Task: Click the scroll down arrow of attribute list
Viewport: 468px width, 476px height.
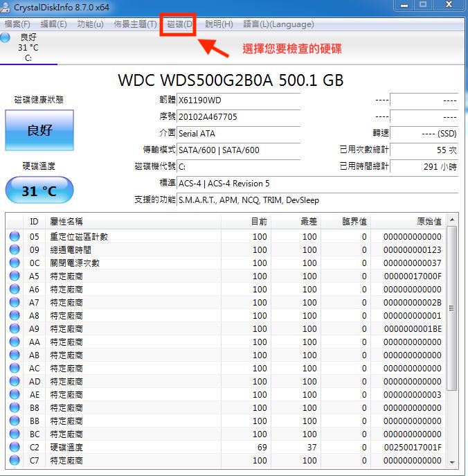Action: 452,462
